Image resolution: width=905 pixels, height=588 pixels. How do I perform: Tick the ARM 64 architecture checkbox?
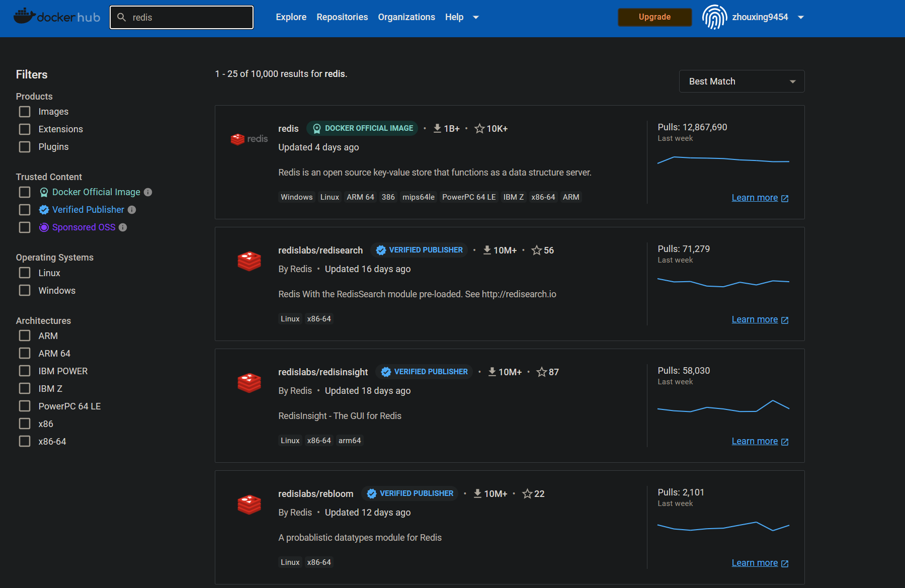(x=25, y=354)
